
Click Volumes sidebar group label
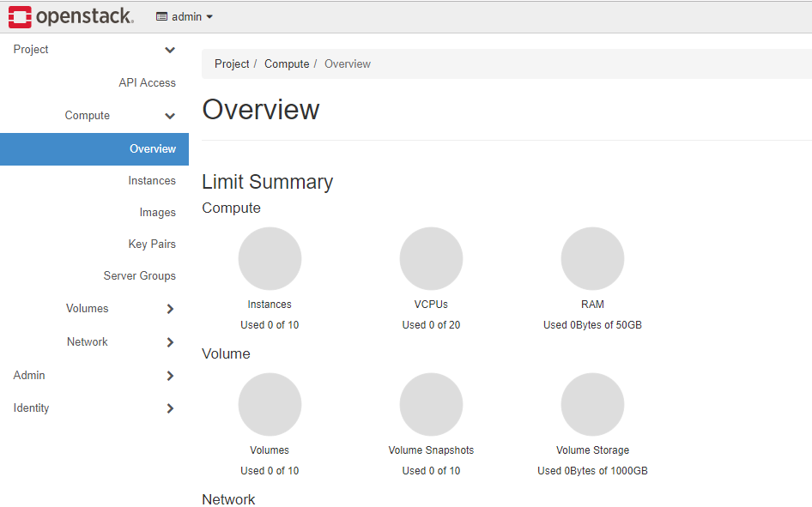tap(87, 308)
